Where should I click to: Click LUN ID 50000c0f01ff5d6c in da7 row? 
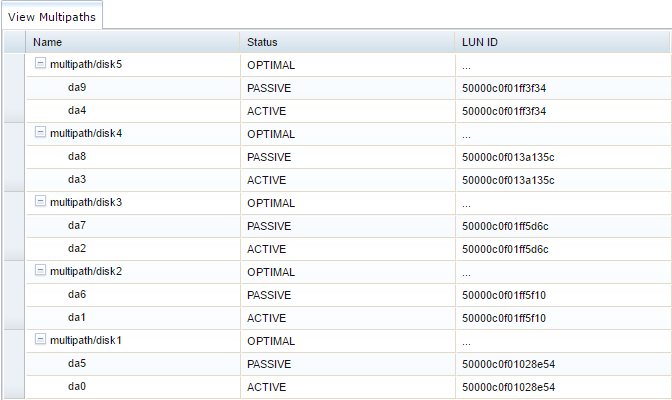(x=505, y=226)
